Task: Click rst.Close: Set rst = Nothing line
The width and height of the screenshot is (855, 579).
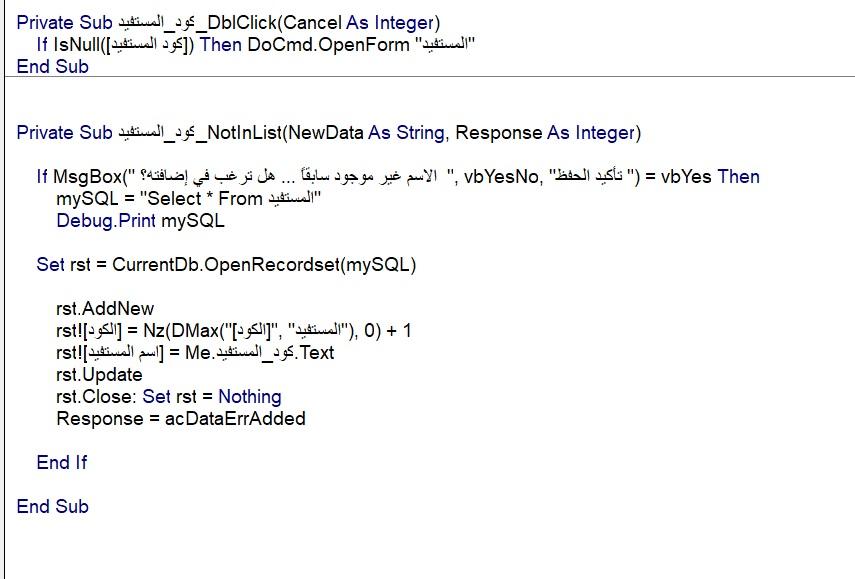Action: pos(168,396)
